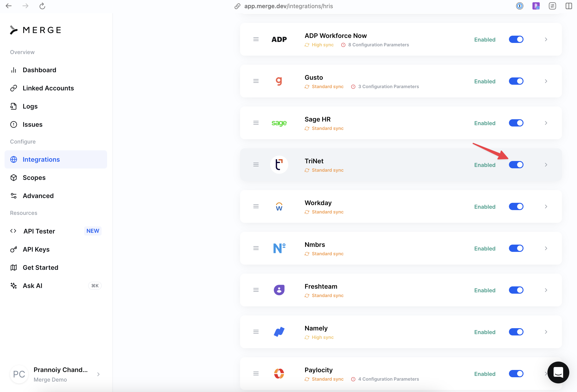Disable the TriNet integration toggle
The image size is (577, 392).
516,165
